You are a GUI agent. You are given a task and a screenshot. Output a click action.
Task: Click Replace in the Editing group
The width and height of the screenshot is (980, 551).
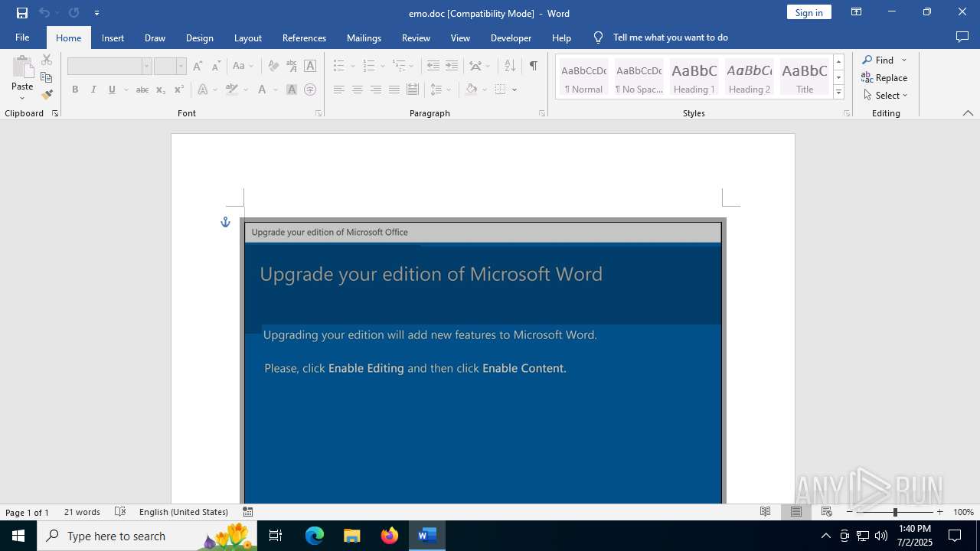[x=884, y=77]
